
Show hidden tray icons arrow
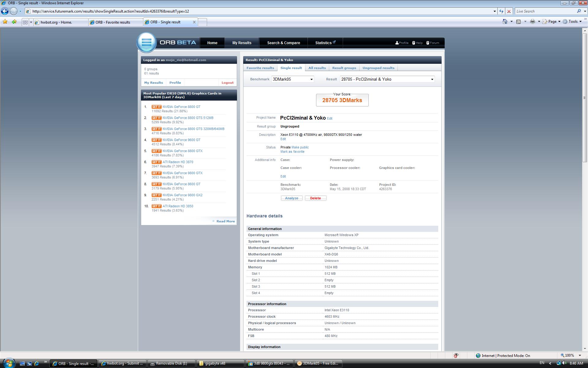[x=550, y=363]
